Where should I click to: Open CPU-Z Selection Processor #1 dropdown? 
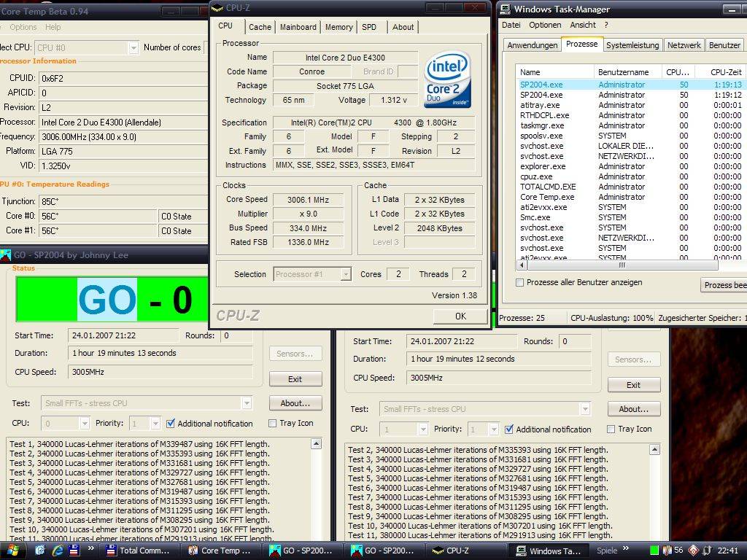pyautogui.click(x=347, y=274)
